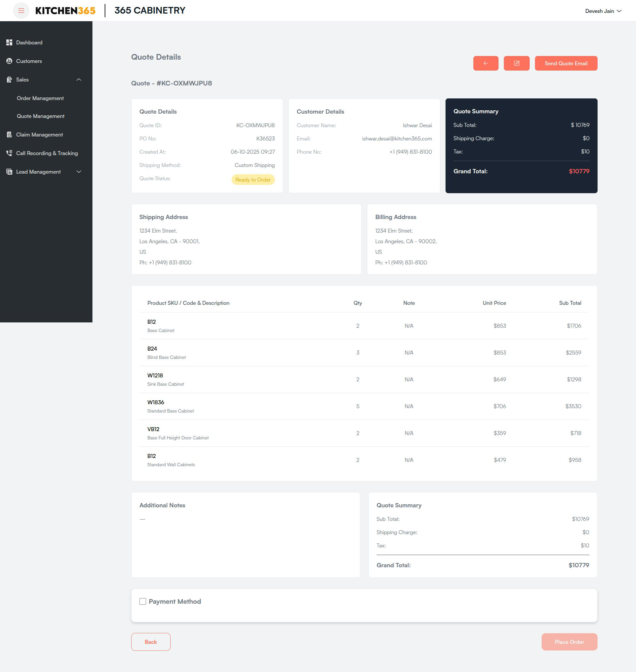This screenshot has width=636, height=672.
Task: Click VB12 product SKU
Action: [x=153, y=429]
